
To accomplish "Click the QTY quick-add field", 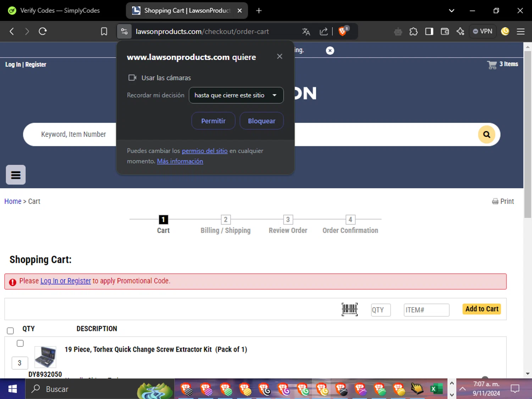I will pos(381,310).
